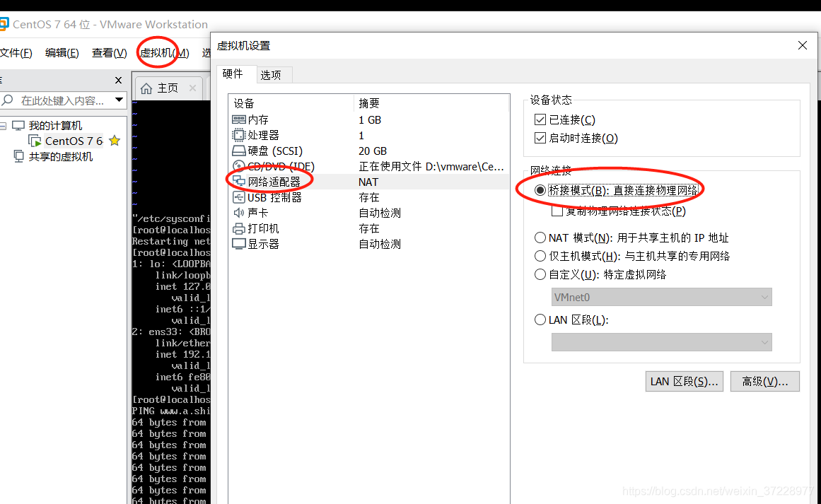The width and height of the screenshot is (821, 504).
Task: Click 自动检测 summary in 声卡 row
Action: pos(380,213)
